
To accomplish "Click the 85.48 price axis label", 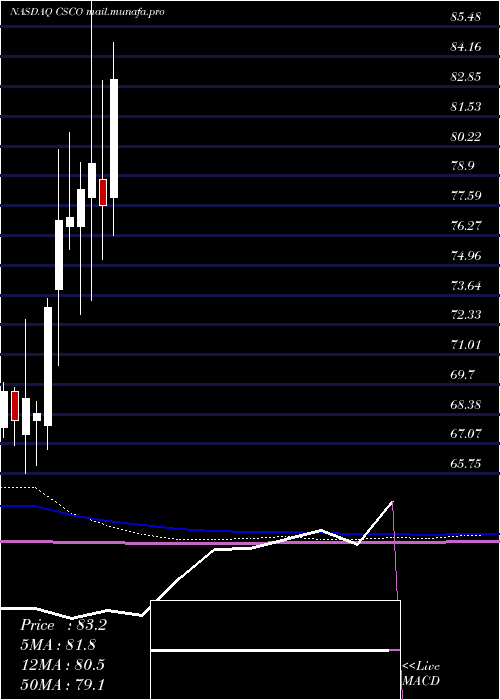I will tap(466, 17).
